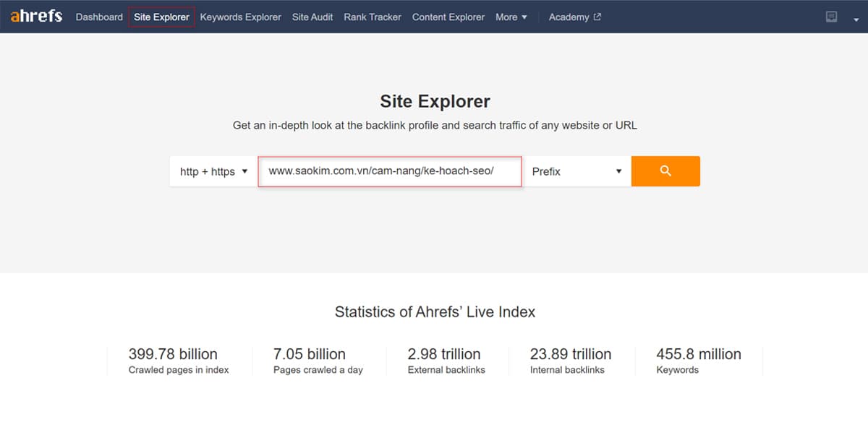
Task: Open the Academy link
Action: coord(569,17)
